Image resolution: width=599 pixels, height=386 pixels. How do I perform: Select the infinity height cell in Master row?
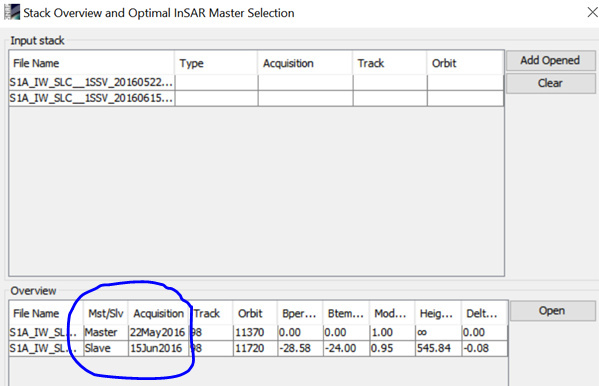point(439,332)
